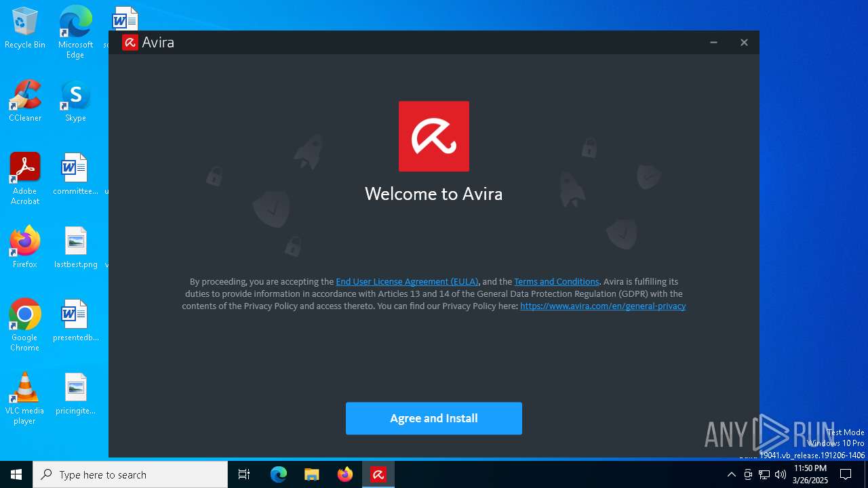Open CCleaner desktop shortcut
The height and width of the screenshot is (488, 868).
pyautogui.click(x=25, y=100)
